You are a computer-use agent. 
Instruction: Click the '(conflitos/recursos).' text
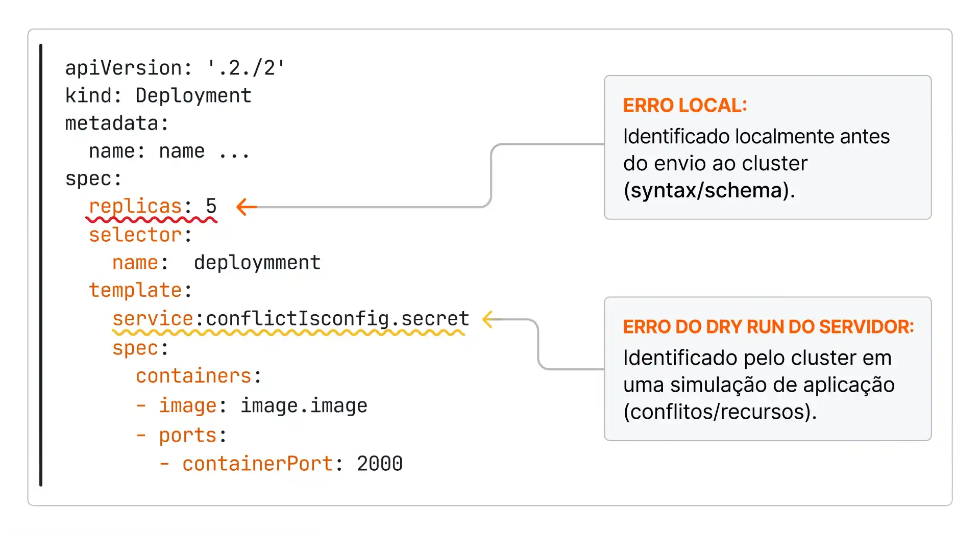click(x=720, y=412)
